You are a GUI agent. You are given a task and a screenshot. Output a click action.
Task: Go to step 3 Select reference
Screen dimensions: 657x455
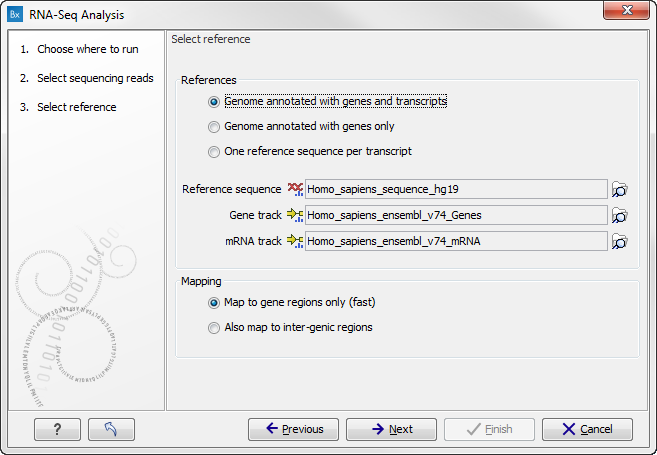click(x=68, y=107)
